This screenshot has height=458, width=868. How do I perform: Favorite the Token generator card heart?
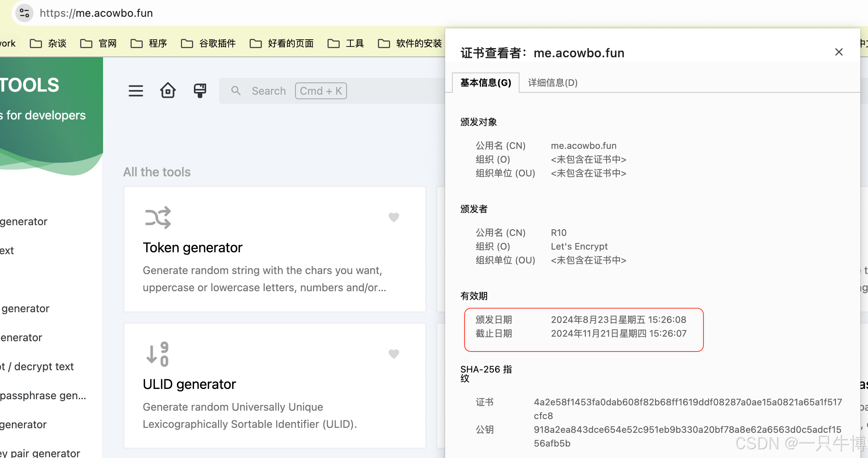[x=394, y=217]
